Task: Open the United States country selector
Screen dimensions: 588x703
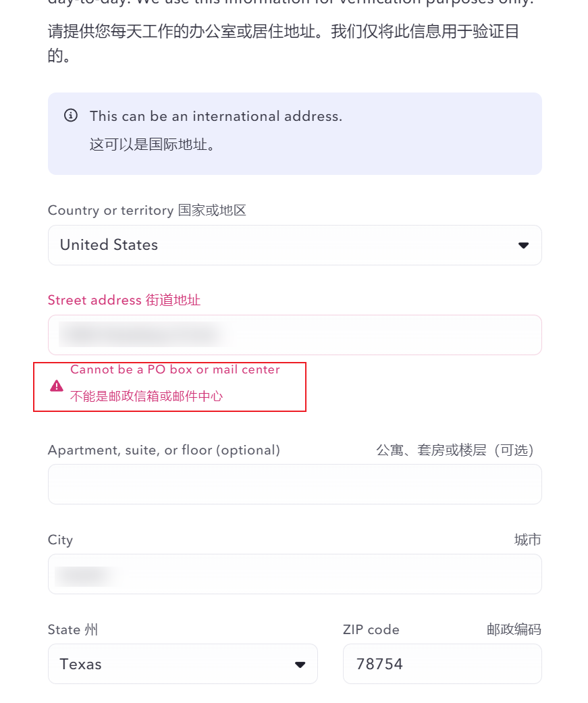Action: pyautogui.click(x=294, y=245)
